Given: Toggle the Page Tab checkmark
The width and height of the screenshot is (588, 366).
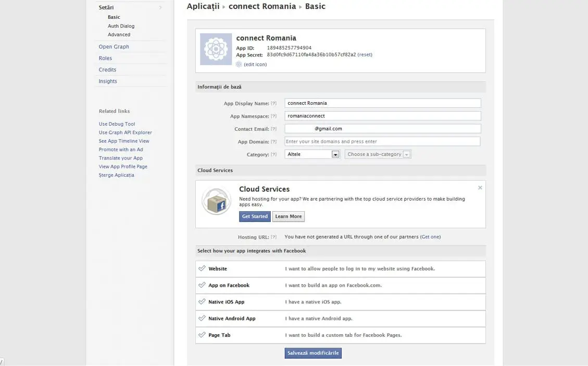Looking at the screenshot, I should tap(202, 335).
